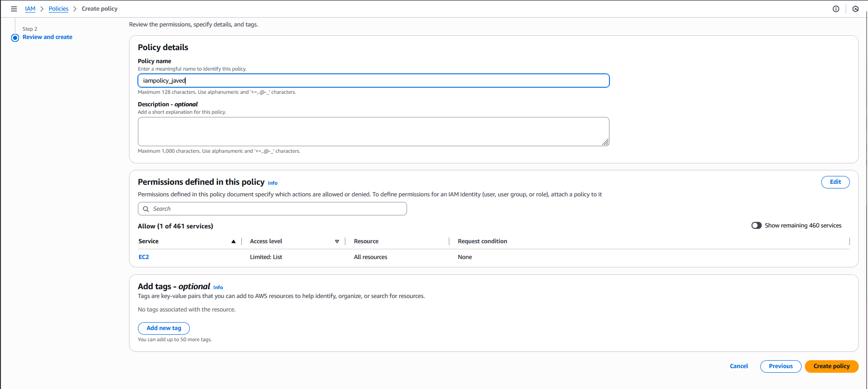Select the 'All resources' cell
The width and height of the screenshot is (868, 389).
pos(370,257)
